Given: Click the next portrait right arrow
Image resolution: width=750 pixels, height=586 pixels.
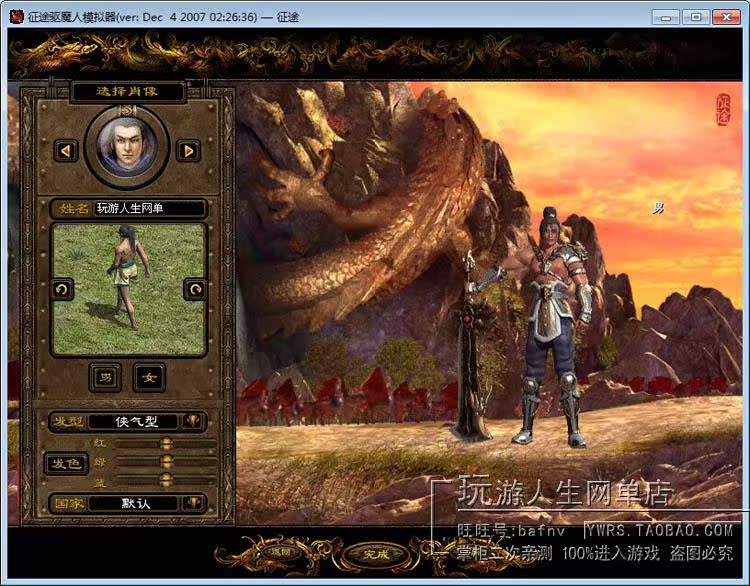Looking at the screenshot, I should point(187,150).
